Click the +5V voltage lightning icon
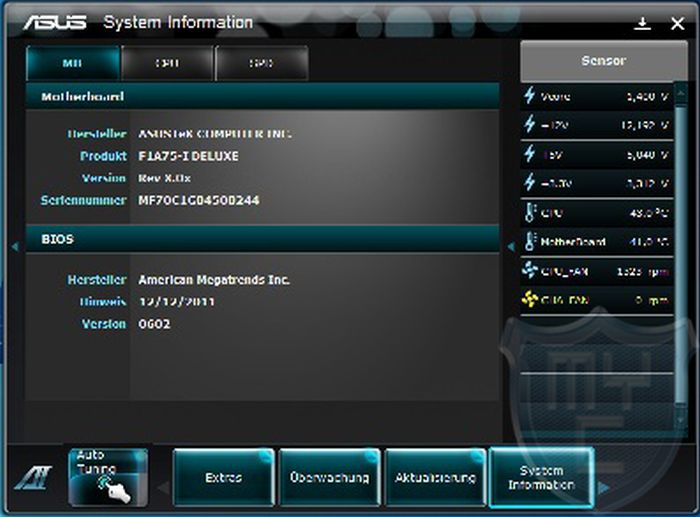 click(x=529, y=154)
